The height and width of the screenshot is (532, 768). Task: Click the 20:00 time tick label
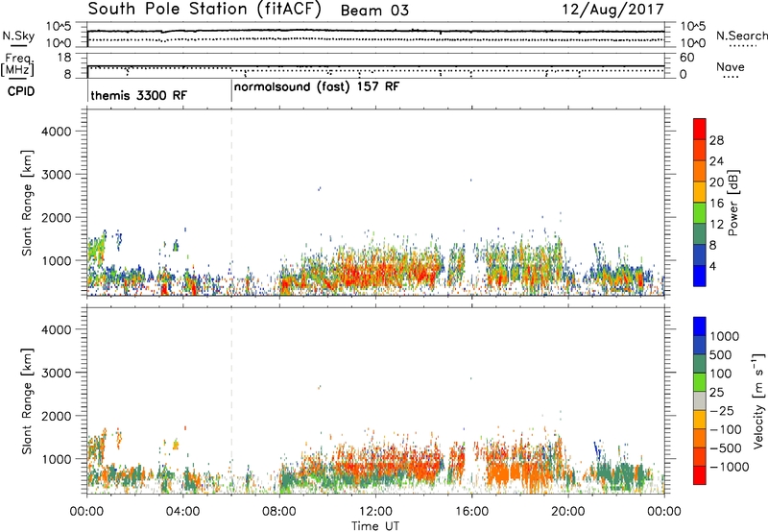click(567, 512)
